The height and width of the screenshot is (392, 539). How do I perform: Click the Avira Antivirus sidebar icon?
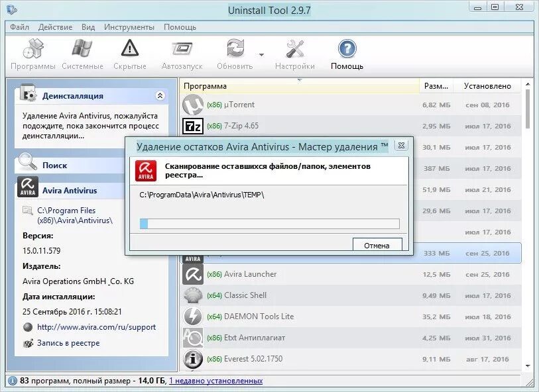pyautogui.click(x=27, y=187)
